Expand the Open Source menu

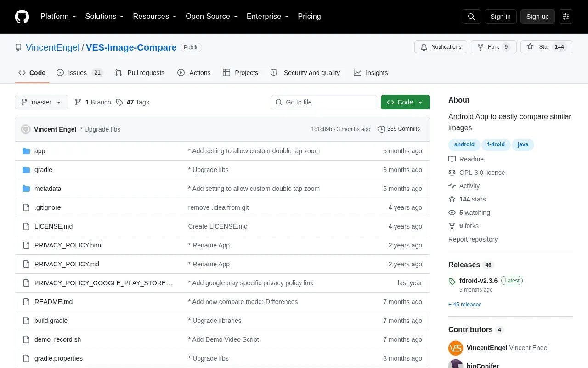tap(212, 17)
